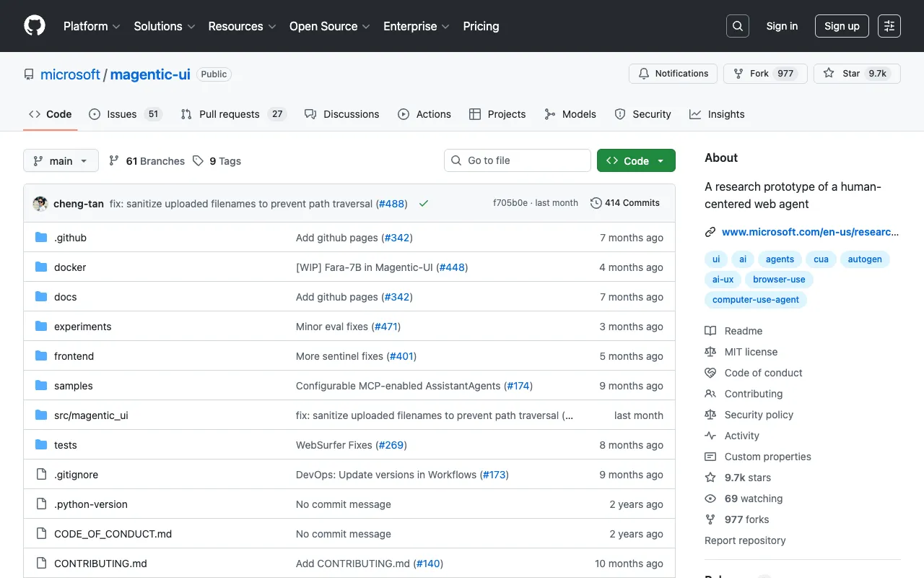Click the Notifications bell icon

[643, 73]
